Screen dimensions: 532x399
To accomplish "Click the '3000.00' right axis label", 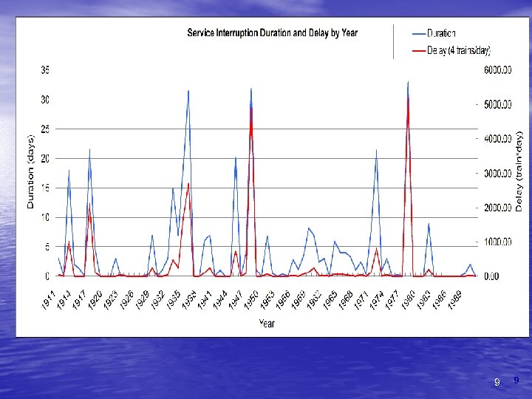I will (x=498, y=174).
